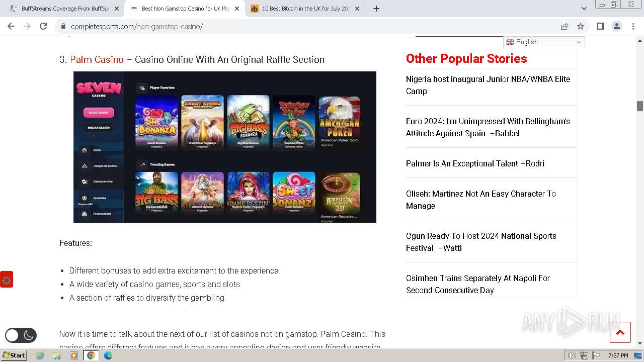Image resolution: width=644 pixels, height=362 pixels.
Task: Open Windows Media Player from taskbar
Action: pyautogui.click(x=74, y=355)
